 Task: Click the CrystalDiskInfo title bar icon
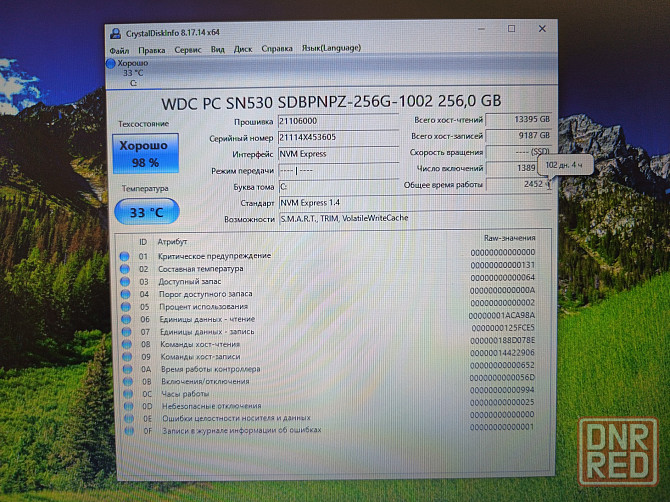click(115, 33)
